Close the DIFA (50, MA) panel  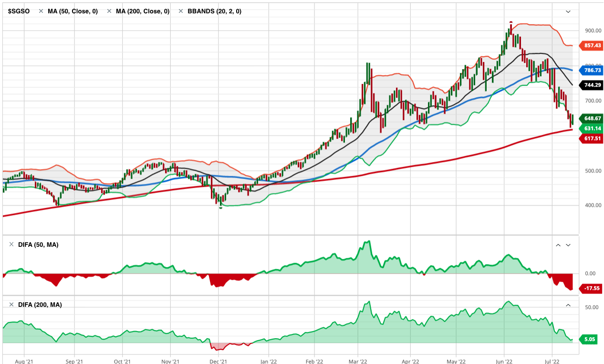coord(11,244)
